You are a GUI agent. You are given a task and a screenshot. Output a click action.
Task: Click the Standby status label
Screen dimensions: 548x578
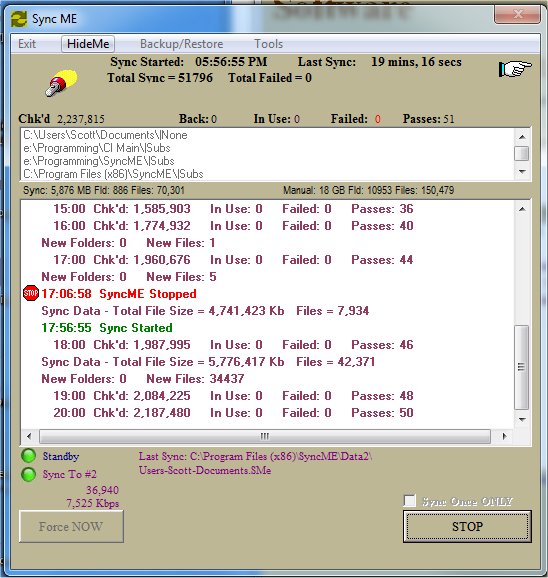61,456
